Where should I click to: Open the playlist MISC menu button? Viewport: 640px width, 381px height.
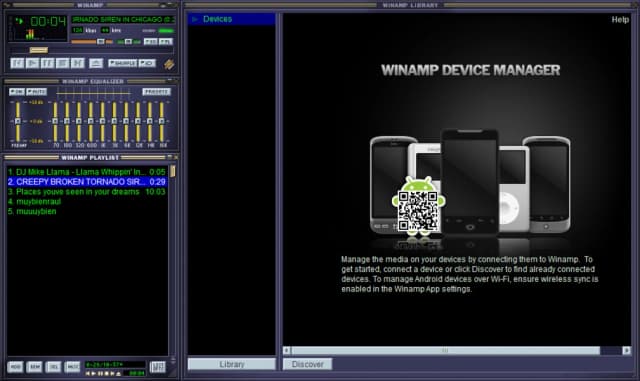point(72,367)
